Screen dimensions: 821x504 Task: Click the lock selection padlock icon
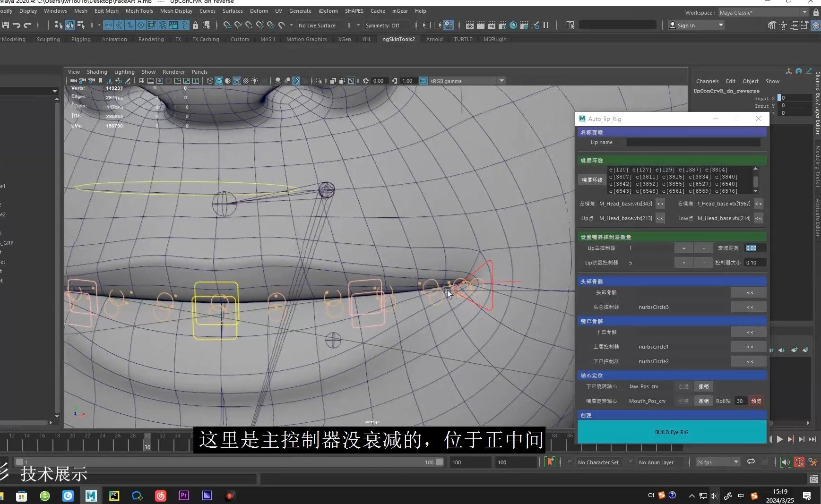[195, 25]
